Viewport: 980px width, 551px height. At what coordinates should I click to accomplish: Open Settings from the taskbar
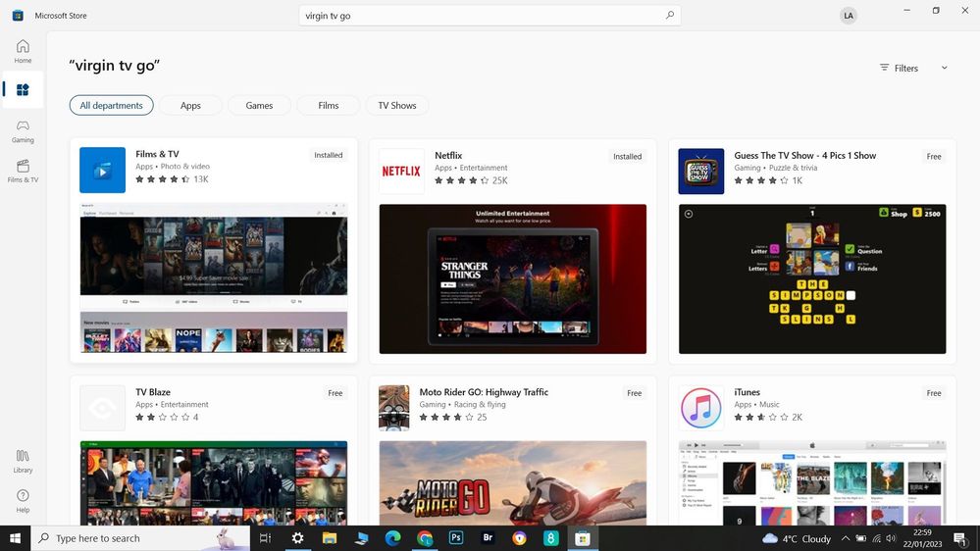pyautogui.click(x=297, y=538)
